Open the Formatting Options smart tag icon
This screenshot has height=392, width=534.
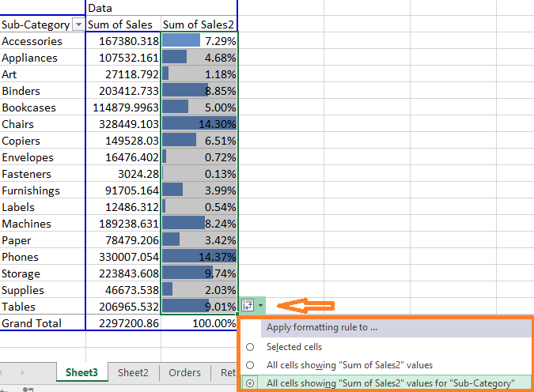248,306
